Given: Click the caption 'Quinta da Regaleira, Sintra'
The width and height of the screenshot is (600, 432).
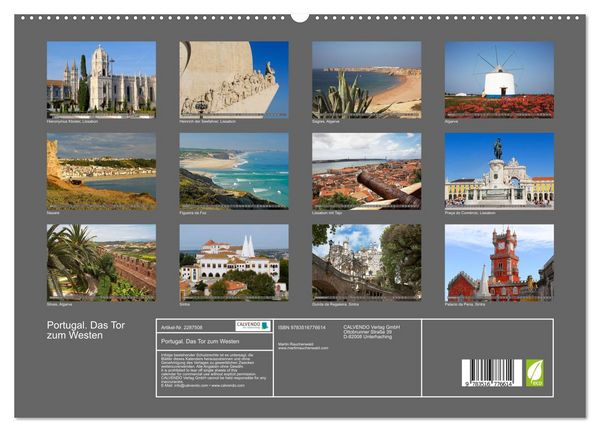Looking at the screenshot, I should (336, 305).
